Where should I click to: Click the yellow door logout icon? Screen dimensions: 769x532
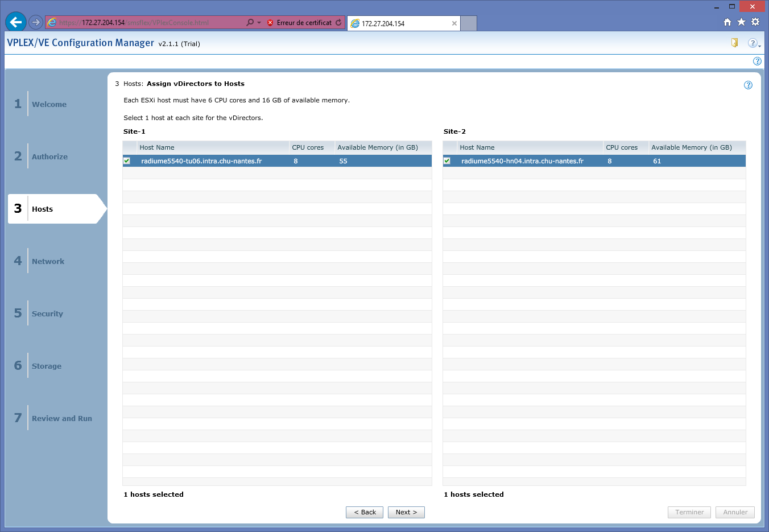tap(734, 43)
